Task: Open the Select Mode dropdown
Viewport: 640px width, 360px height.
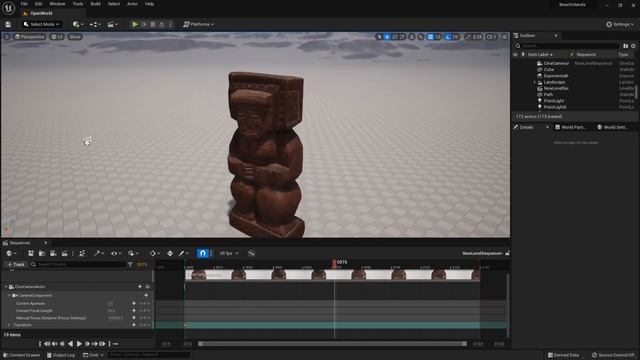Action: (42, 24)
